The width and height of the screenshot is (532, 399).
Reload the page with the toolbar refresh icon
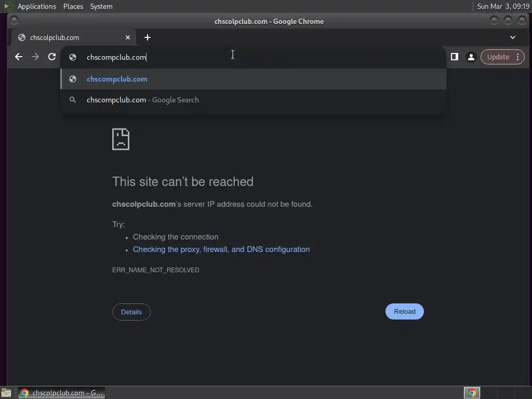52,57
